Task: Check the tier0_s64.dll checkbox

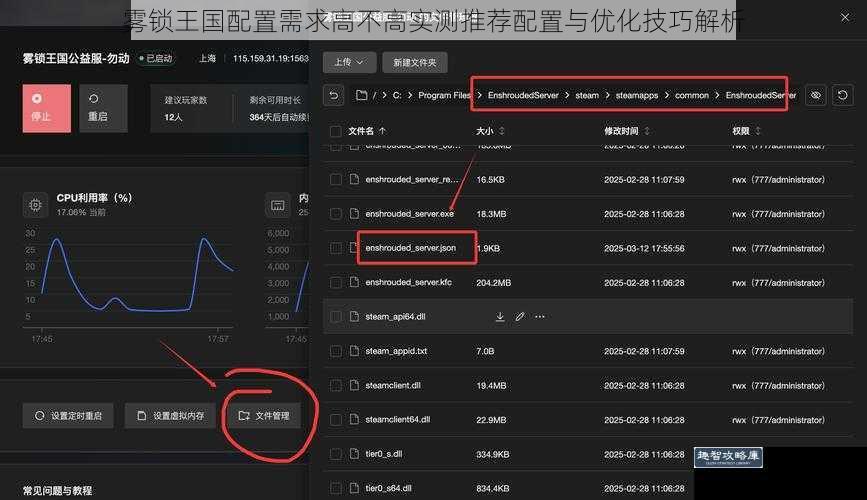Action: (335, 488)
